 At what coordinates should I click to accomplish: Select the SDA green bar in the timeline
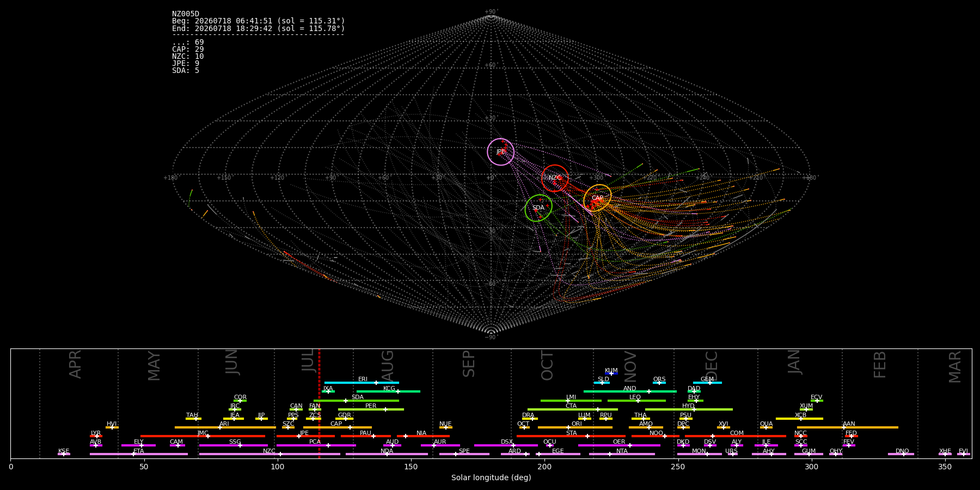pyautogui.click(x=356, y=401)
